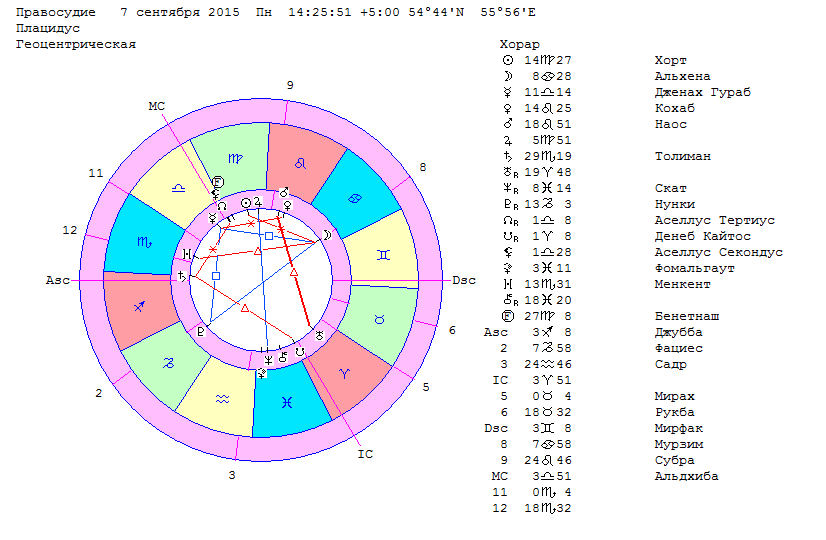Select the Leo sign in the red wheel segment
This screenshot has height=540, width=826.
click(298, 161)
